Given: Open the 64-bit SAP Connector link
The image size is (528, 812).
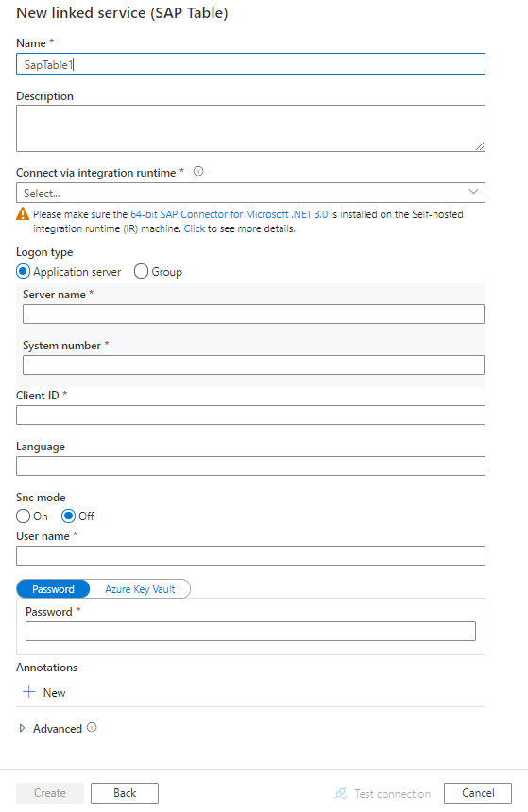Looking at the screenshot, I should pyautogui.click(x=229, y=214).
